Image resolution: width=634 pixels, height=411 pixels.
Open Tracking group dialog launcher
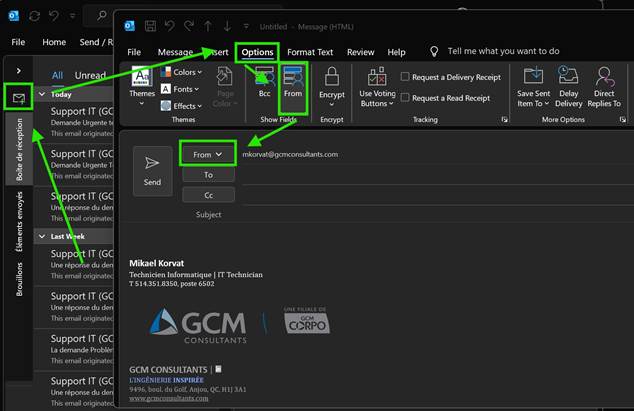pyautogui.click(x=504, y=119)
